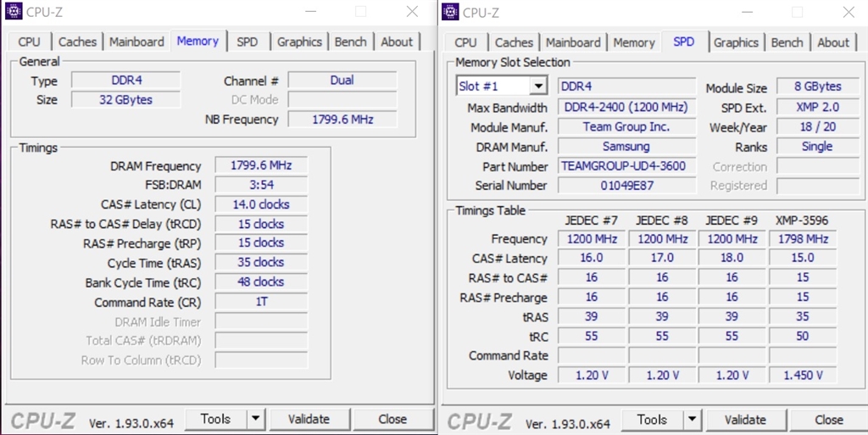
Task: Click the empty DC Mode field
Action: pos(342,99)
